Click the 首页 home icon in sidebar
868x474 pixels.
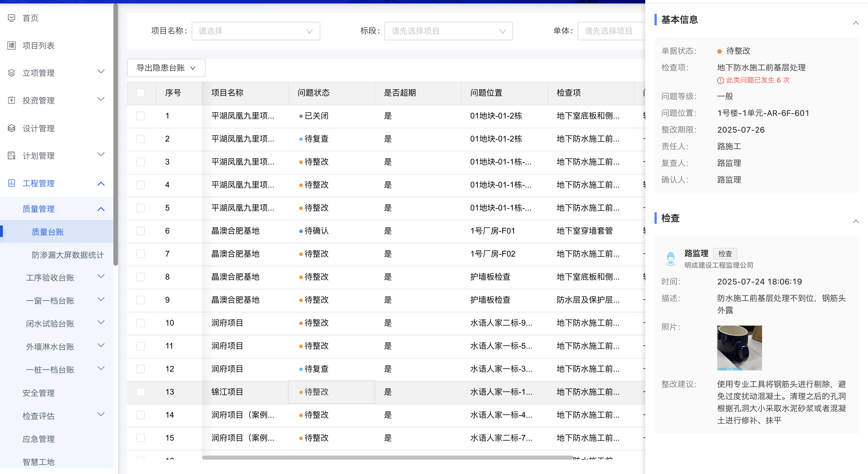(x=12, y=18)
